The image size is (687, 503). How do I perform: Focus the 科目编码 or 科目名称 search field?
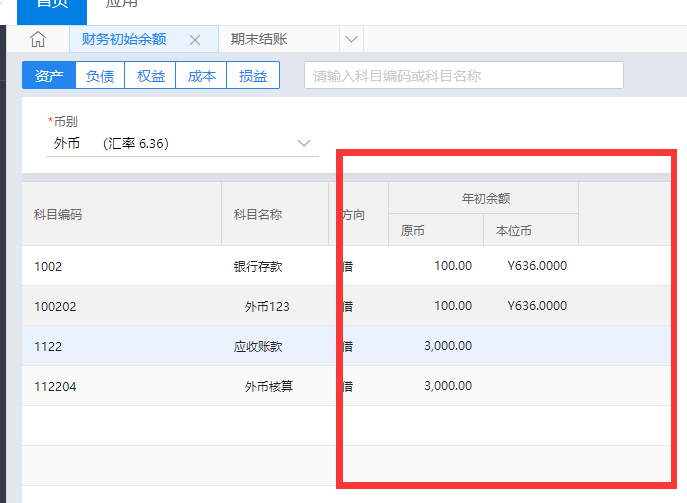pyautogui.click(x=463, y=76)
